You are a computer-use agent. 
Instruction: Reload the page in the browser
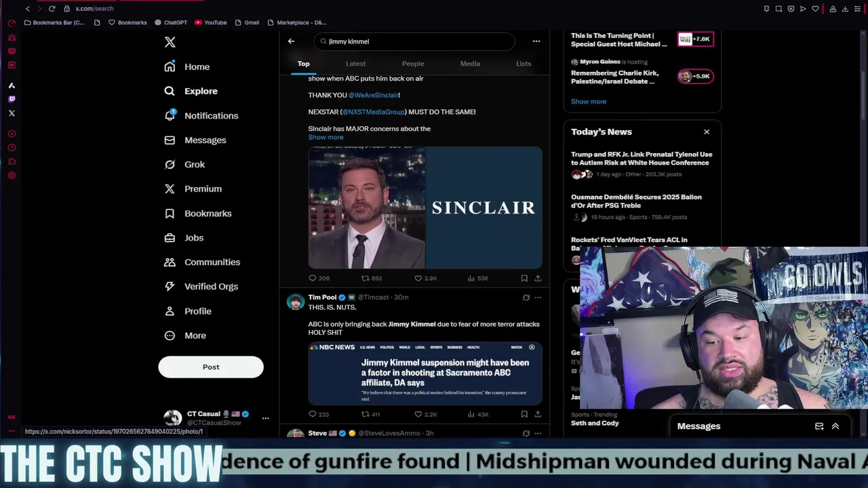[x=52, y=9]
